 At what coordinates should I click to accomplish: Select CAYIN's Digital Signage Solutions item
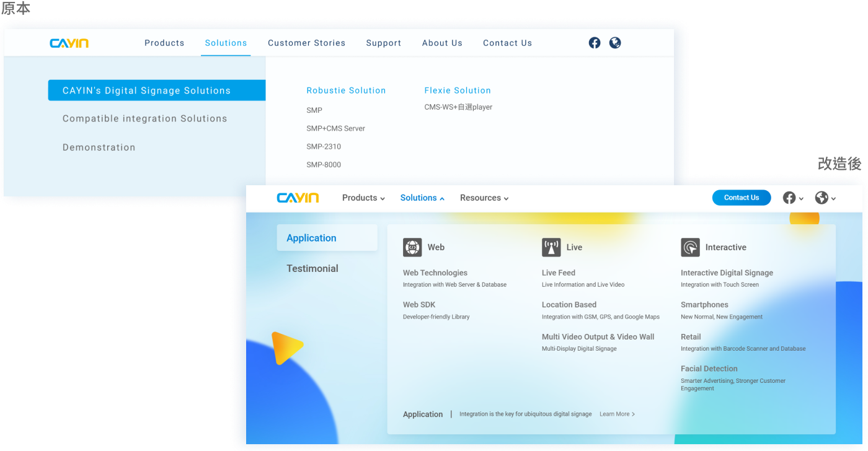tap(157, 90)
